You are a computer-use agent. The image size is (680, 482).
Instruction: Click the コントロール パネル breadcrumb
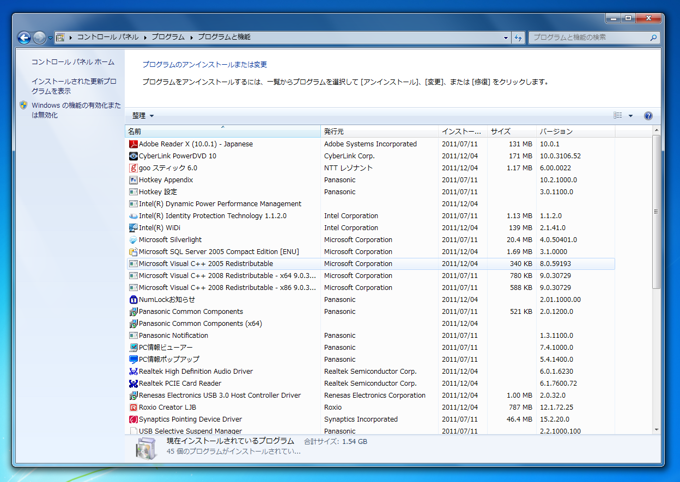click(x=108, y=37)
